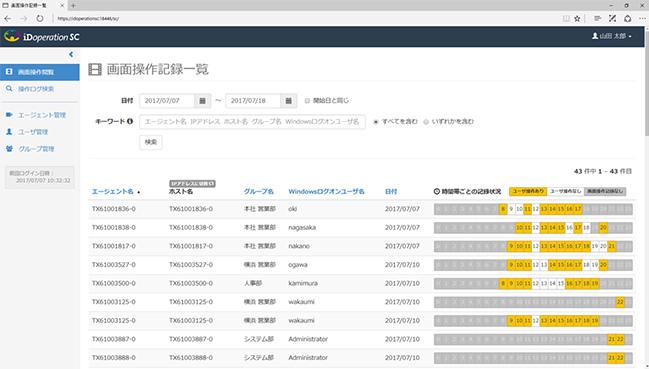Sort by Windowsログオンユーザ名 column header

pyautogui.click(x=326, y=192)
